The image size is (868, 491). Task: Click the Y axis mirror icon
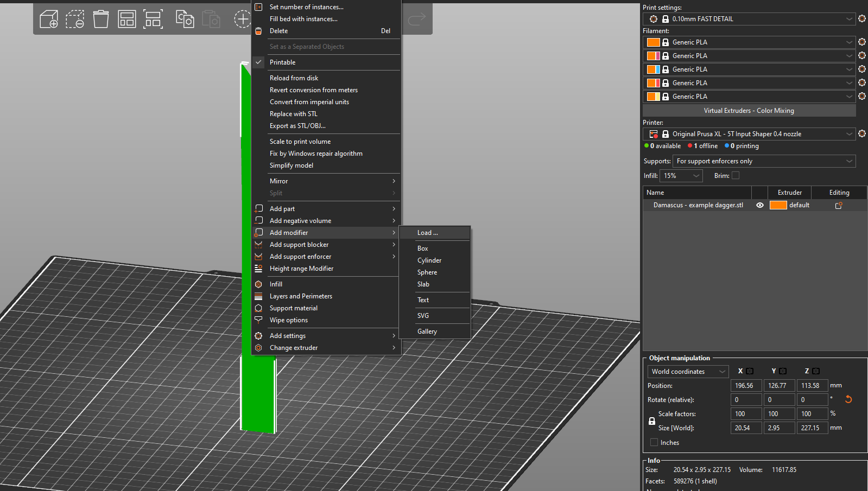click(783, 371)
